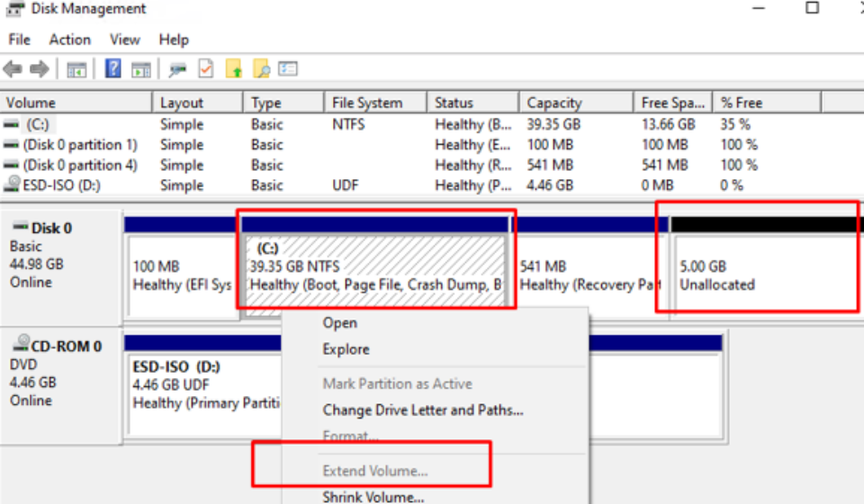Click the 13.66 GB free space cell
The width and height of the screenshot is (864, 504).
click(668, 124)
